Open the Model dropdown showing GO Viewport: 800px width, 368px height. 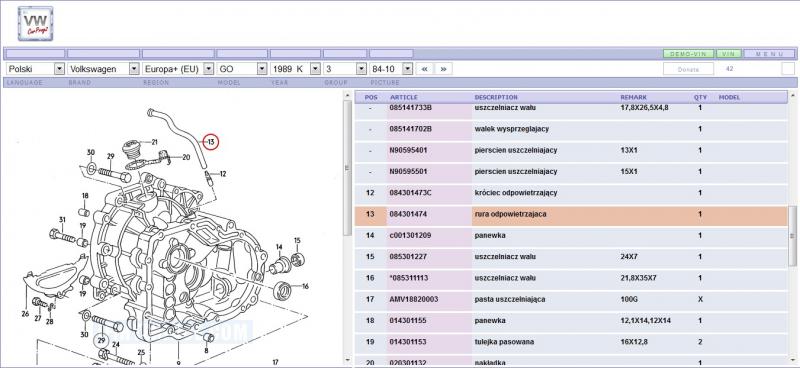click(242, 68)
